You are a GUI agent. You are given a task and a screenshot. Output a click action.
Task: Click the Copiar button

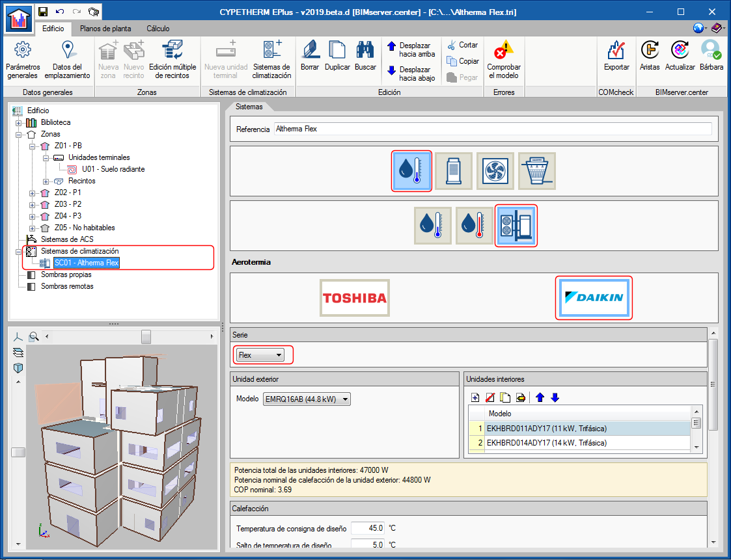click(462, 61)
